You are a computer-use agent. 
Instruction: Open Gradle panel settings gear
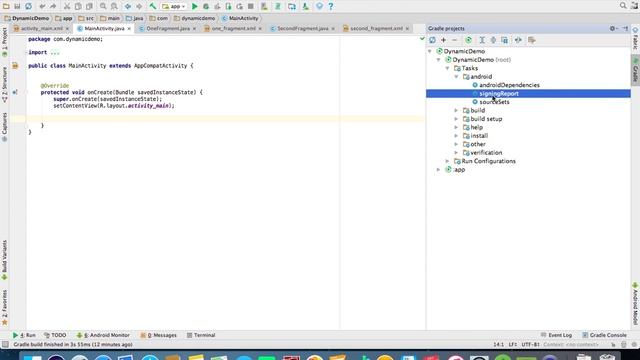click(x=613, y=29)
